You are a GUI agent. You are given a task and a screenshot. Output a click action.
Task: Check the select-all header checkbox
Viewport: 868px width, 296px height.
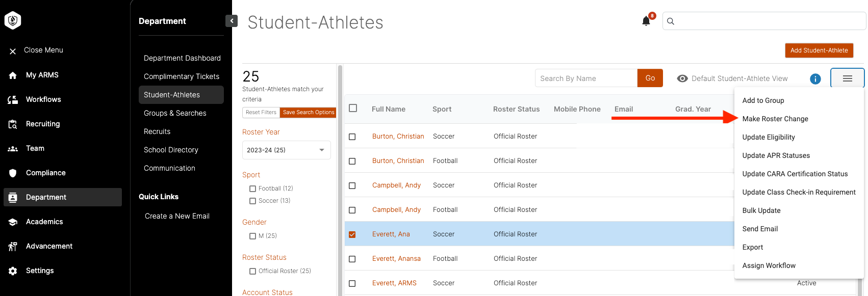(353, 108)
